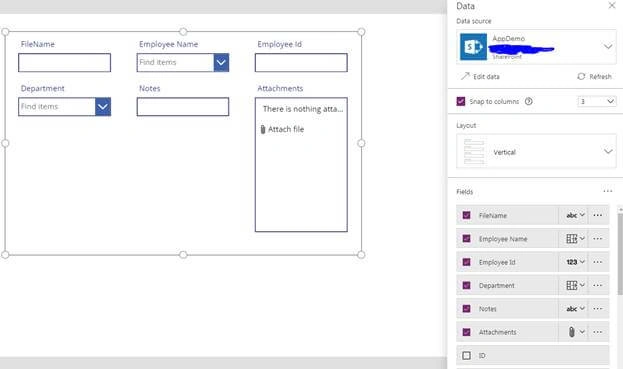This screenshot has width=623, height=369.
Task: Change FileName abc control type dropdown
Action: [x=575, y=215]
